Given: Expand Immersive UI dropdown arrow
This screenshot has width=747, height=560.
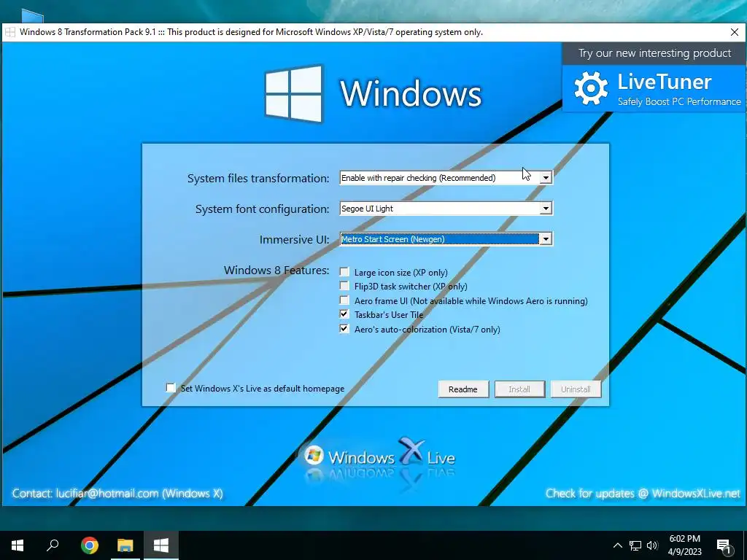Looking at the screenshot, I should (x=546, y=238).
